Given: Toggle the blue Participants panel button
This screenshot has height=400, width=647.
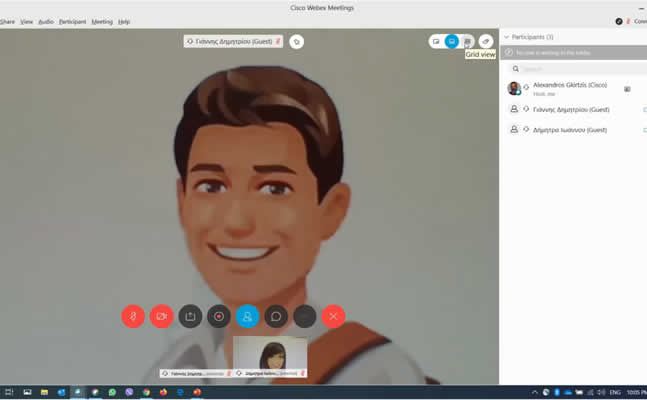Looking at the screenshot, I should click(x=248, y=316).
